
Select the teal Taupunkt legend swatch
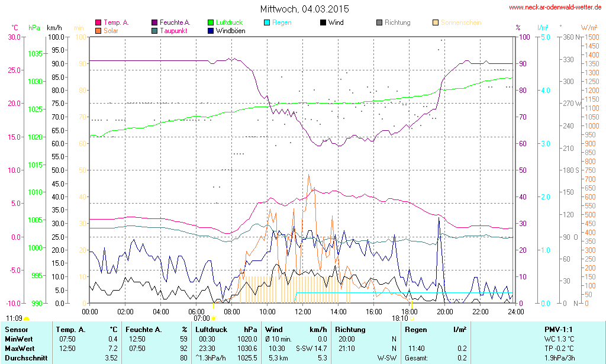click(154, 31)
